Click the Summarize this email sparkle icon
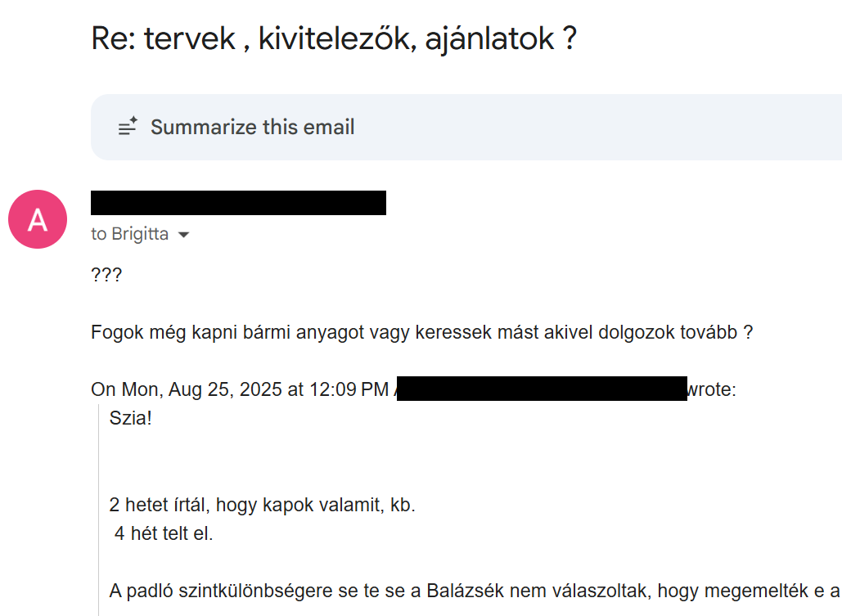 (x=128, y=127)
